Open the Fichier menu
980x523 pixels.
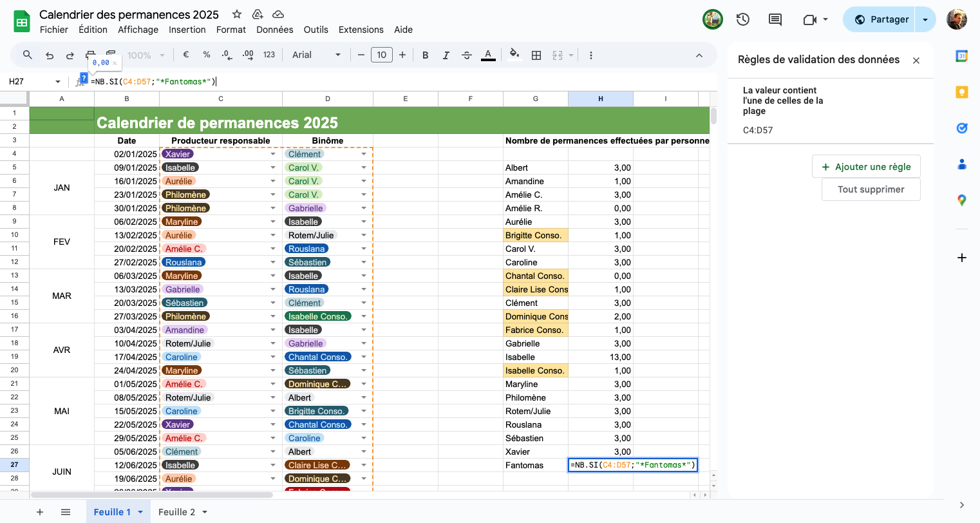pyautogui.click(x=54, y=30)
